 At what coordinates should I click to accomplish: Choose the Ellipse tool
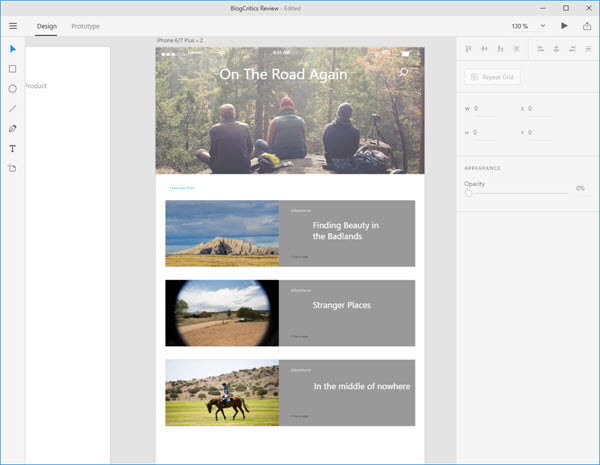click(x=13, y=89)
